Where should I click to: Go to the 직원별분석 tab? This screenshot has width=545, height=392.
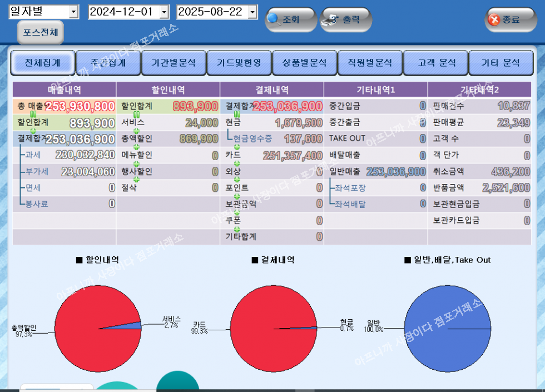point(370,63)
